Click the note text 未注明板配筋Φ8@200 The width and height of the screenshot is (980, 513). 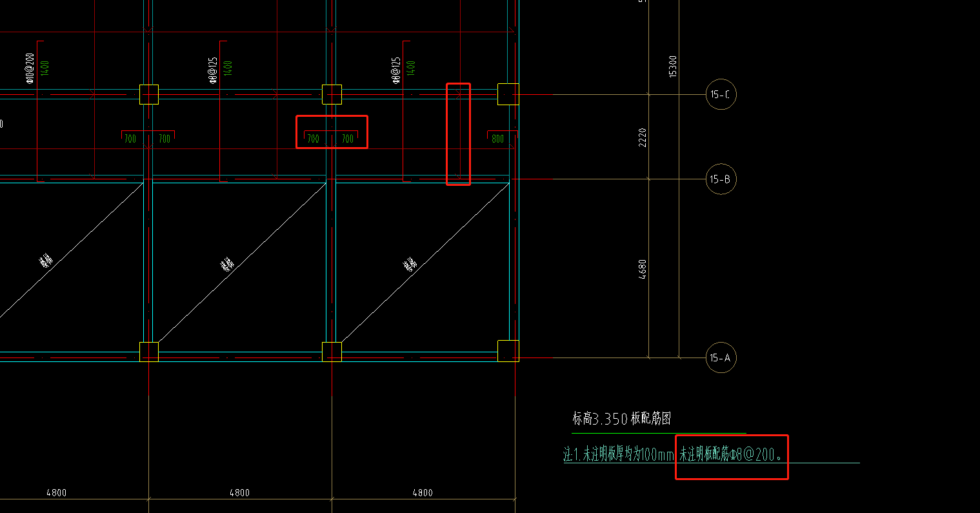[x=732, y=455]
